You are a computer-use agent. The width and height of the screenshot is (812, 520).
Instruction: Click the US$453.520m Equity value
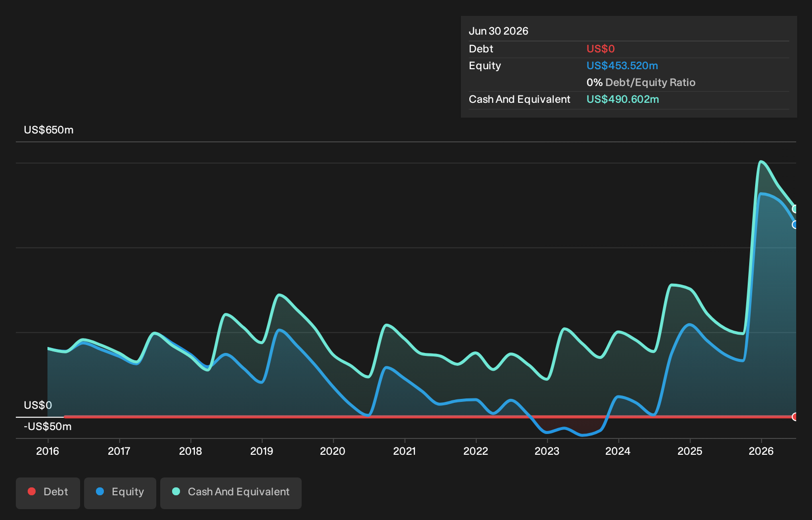coord(622,66)
